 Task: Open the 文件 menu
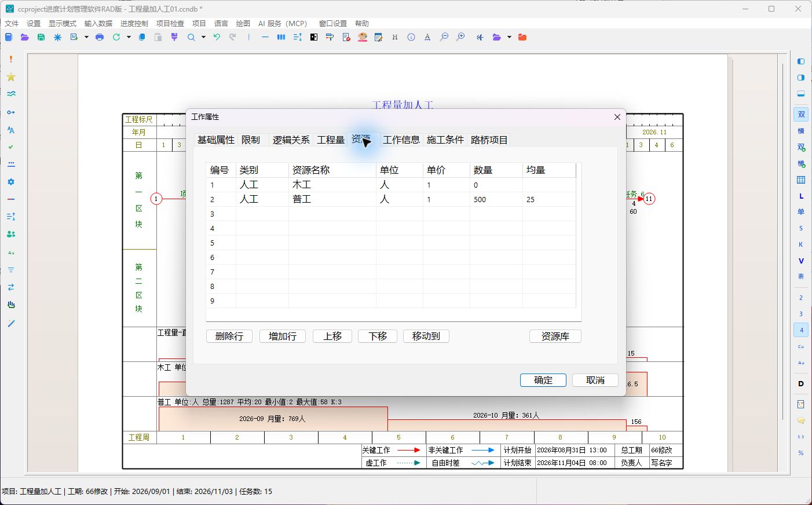tap(12, 23)
